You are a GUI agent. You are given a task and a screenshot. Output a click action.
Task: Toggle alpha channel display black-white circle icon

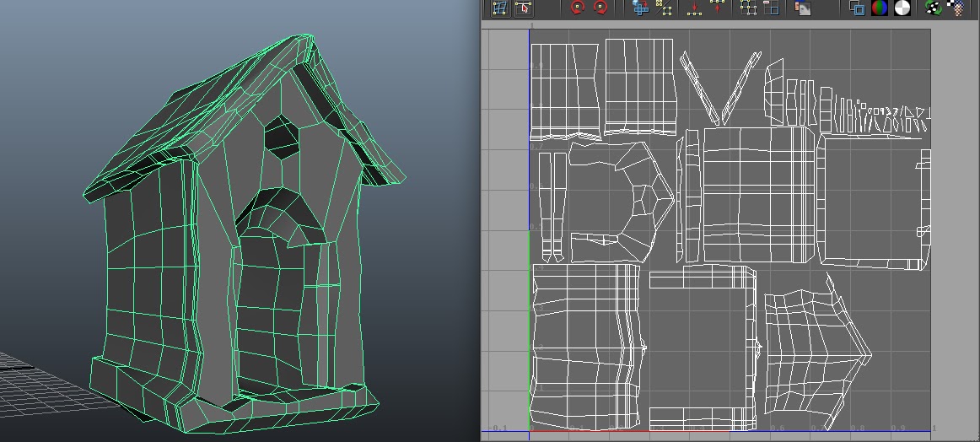[x=902, y=8]
